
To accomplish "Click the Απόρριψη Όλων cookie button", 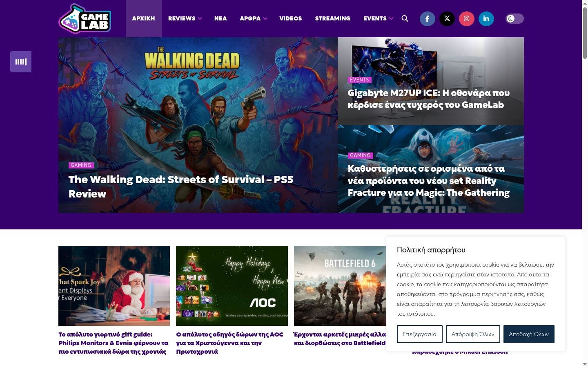I will point(473,334).
